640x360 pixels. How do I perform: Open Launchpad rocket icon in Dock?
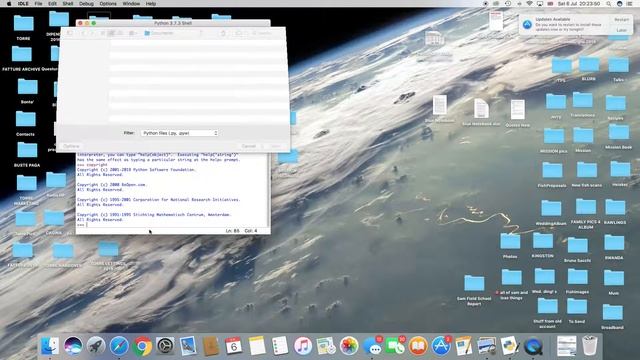96,346
